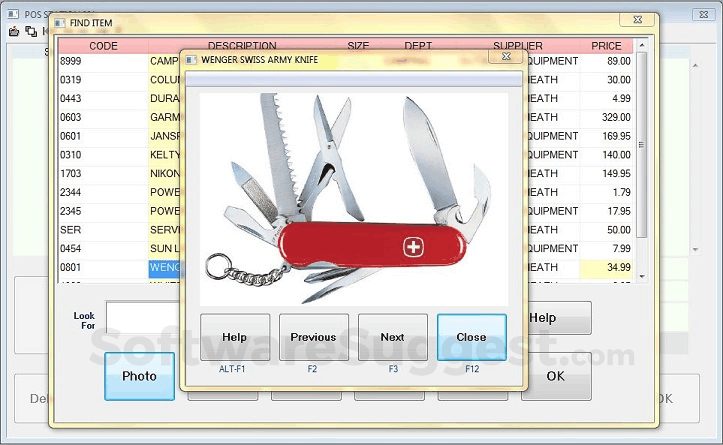Screen dimensions: 723x445
Task: Click the Help button in photo dialog
Action: click(x=235, y=337)
